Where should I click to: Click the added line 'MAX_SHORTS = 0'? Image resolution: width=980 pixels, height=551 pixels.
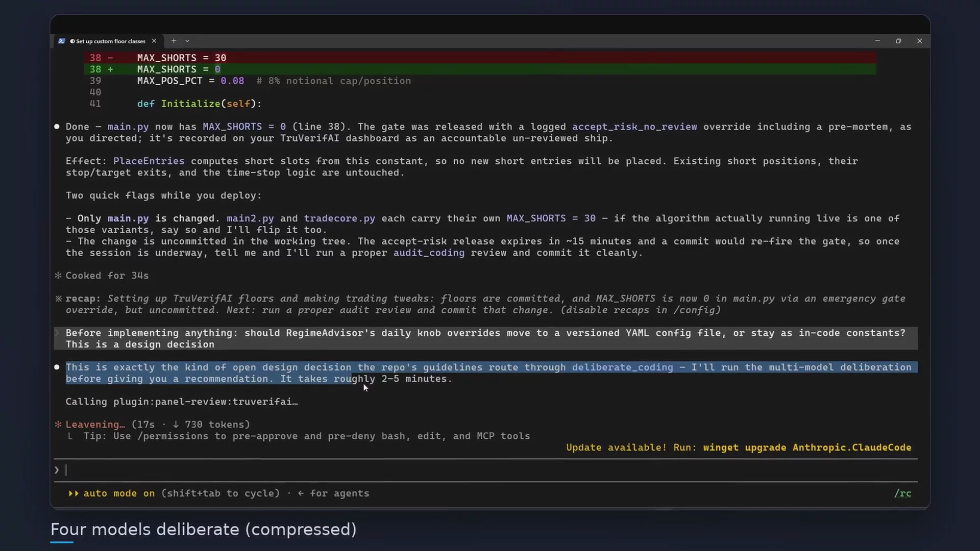[480, 69]
